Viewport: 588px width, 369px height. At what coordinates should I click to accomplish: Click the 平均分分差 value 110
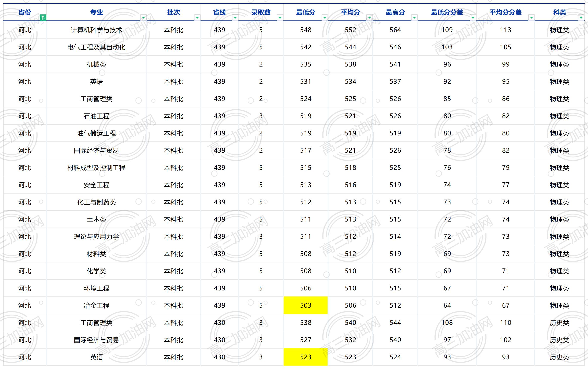506,323
